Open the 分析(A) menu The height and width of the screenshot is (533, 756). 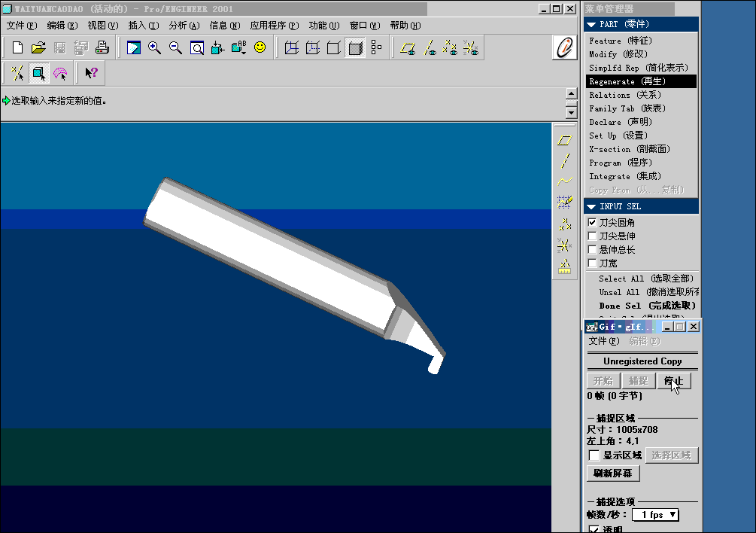[x=184, y=26]
